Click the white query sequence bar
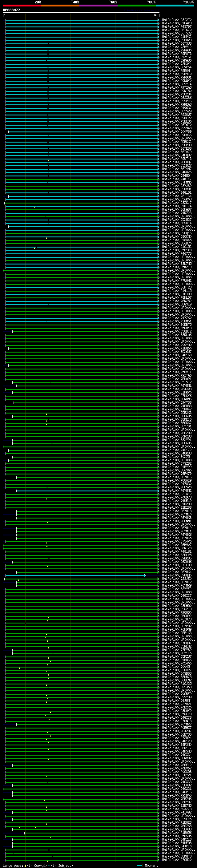197x868 pixels. coord(81,13)
